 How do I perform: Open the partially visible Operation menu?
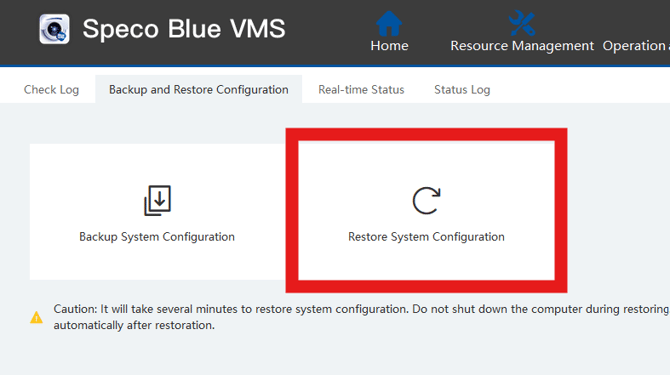[x=636, y=46]
